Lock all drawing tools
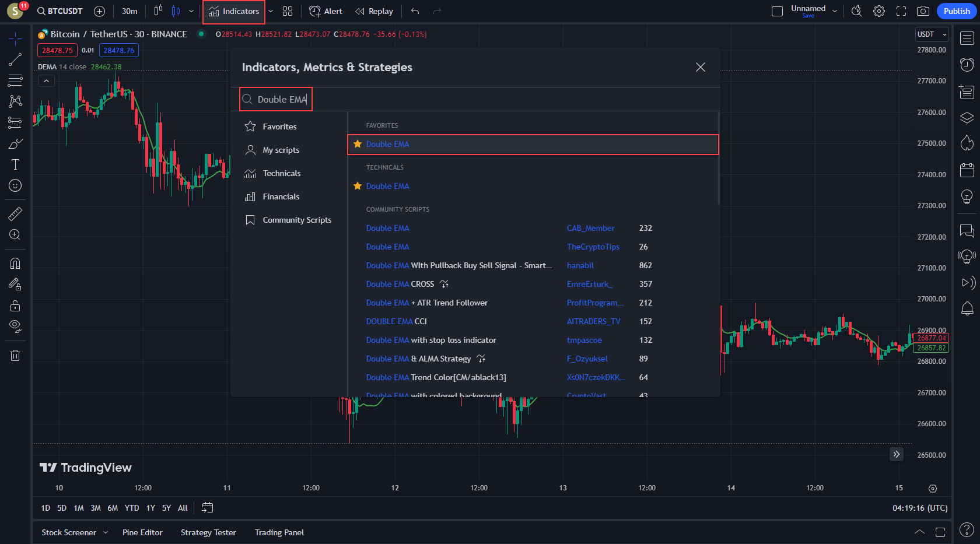The image size is (980, 544). 15,305
